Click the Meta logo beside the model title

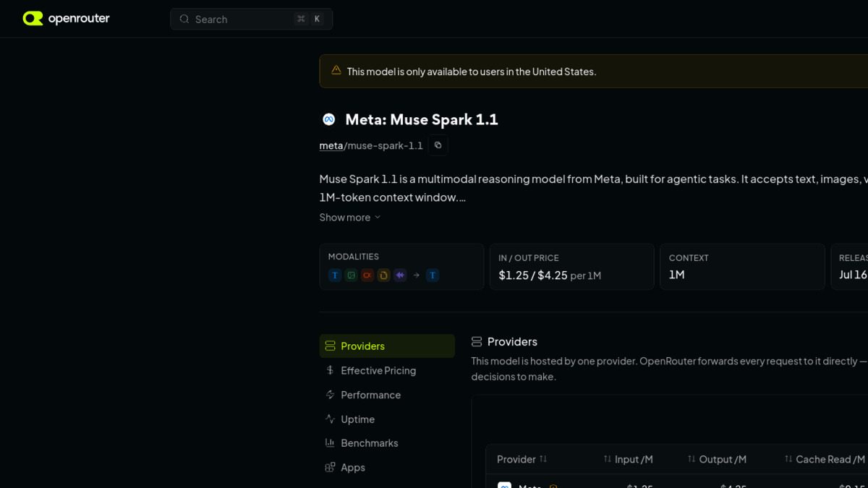pos(328,119)
